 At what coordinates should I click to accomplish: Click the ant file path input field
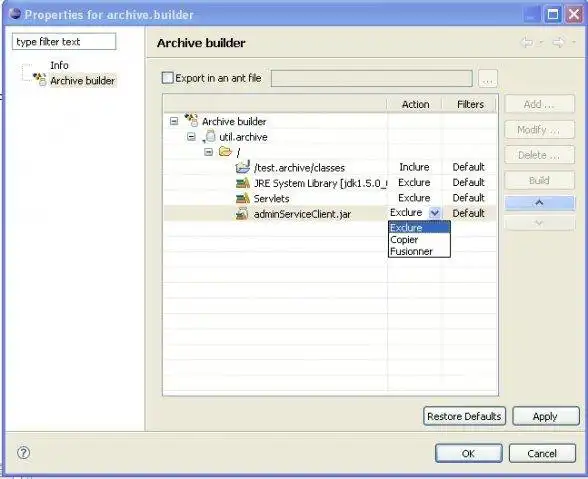(x=372, y=78)
